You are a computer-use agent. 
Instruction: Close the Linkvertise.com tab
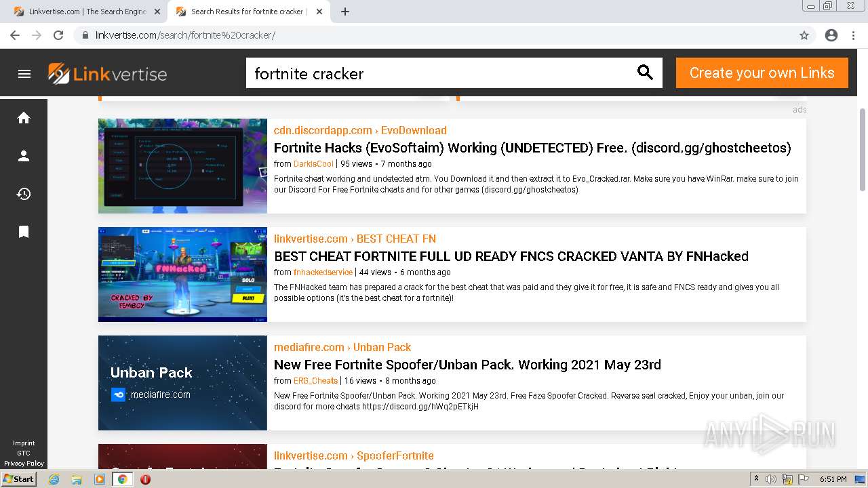(157, 12)
